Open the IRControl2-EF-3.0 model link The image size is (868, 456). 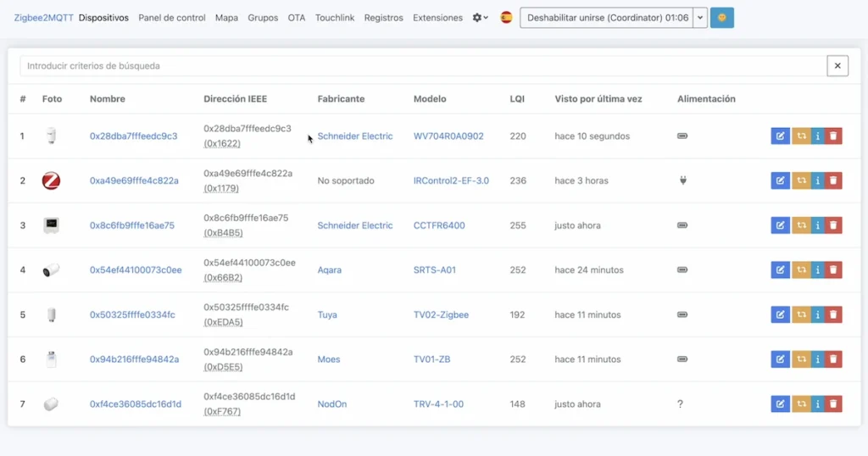tap(451, 181)
